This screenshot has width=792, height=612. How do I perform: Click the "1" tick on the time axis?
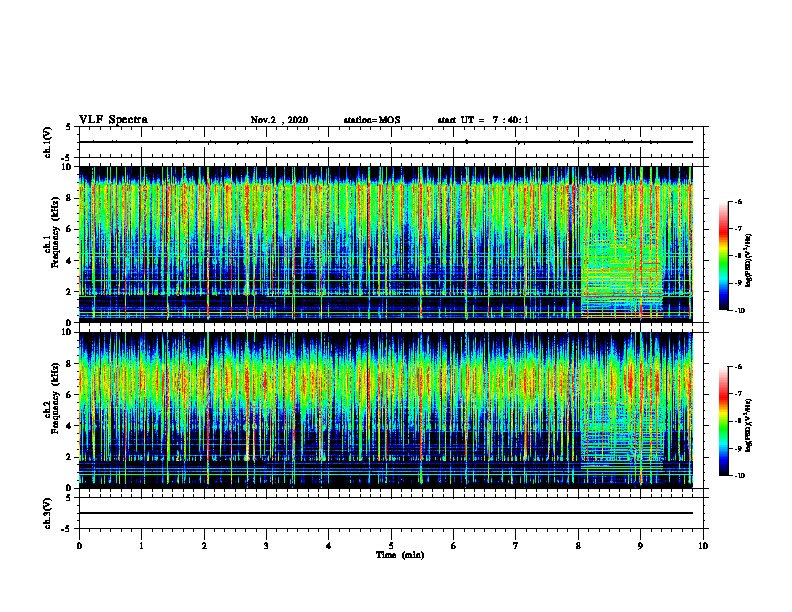pos(142,546)
